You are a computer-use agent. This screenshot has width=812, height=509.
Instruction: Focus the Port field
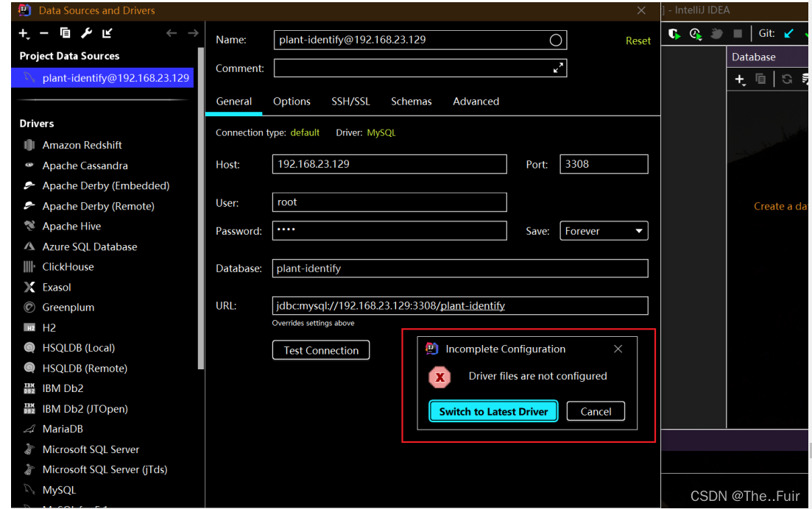[604, 165]
